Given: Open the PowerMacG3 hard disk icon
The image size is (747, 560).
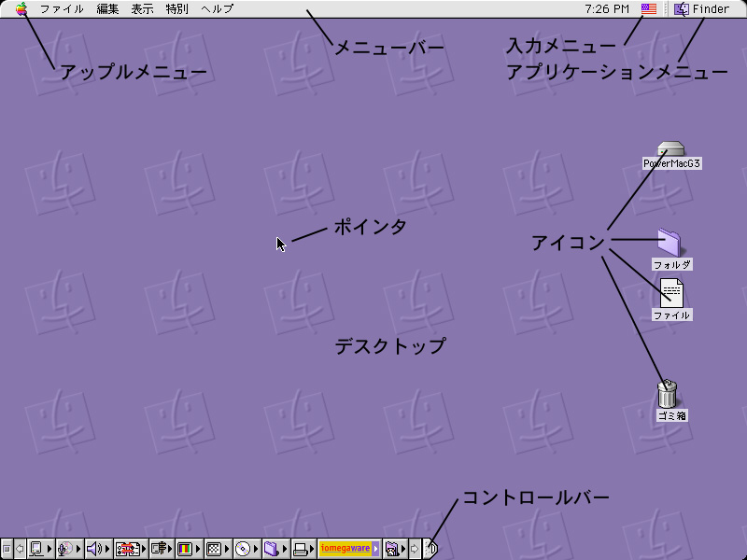Looking at the screenshot, I should [670, 150].
